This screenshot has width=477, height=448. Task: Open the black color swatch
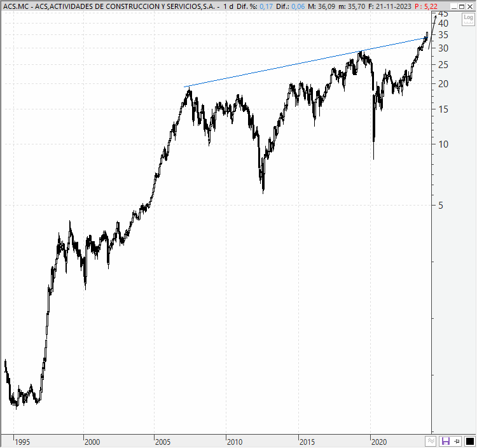coord(470,441)
